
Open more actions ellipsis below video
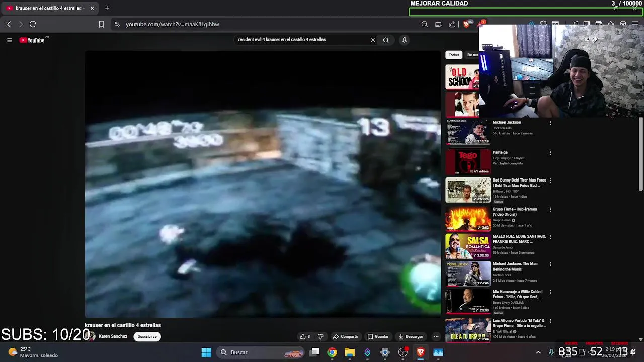(x=436, y=337)
